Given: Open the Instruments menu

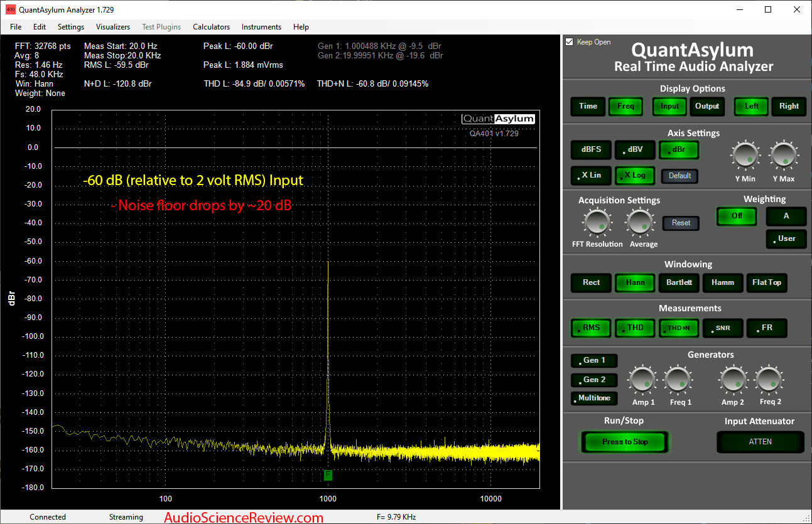Looking at the screenshot, I should pyautogui.click(x=261, y=27).
